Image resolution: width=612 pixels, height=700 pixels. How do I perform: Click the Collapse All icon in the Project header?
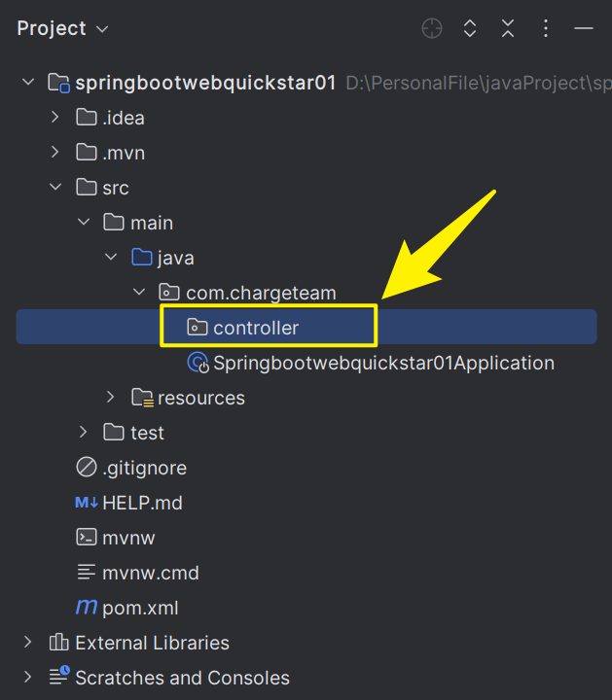pos(508,28)
